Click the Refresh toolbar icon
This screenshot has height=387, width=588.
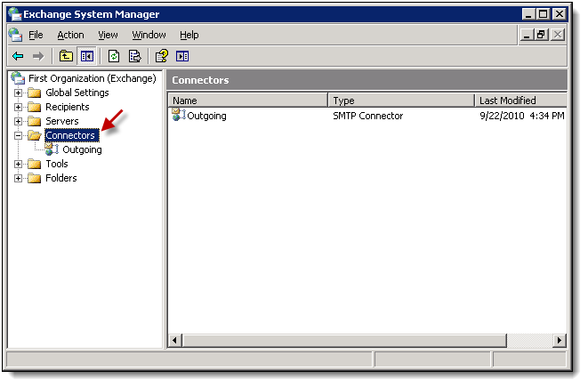click(114, 56)
